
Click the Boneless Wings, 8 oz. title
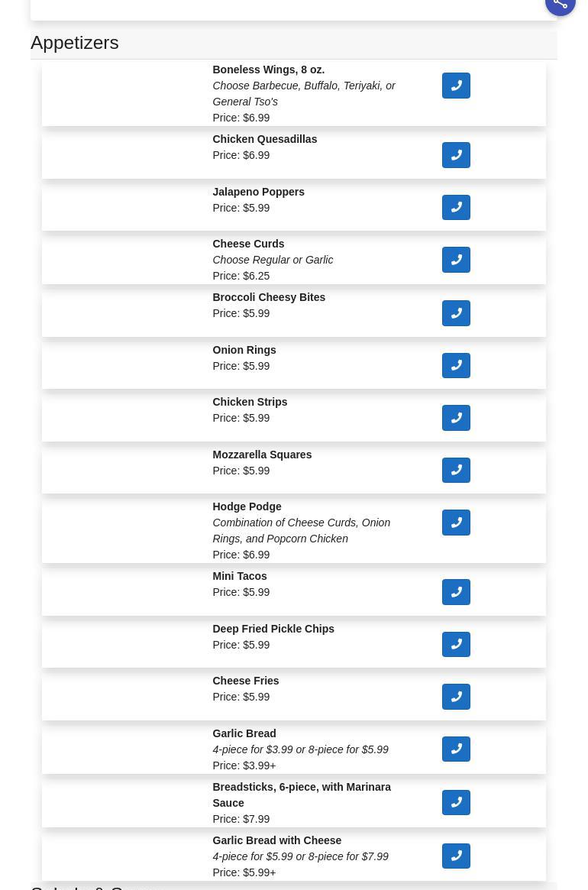tap(268, 70)
